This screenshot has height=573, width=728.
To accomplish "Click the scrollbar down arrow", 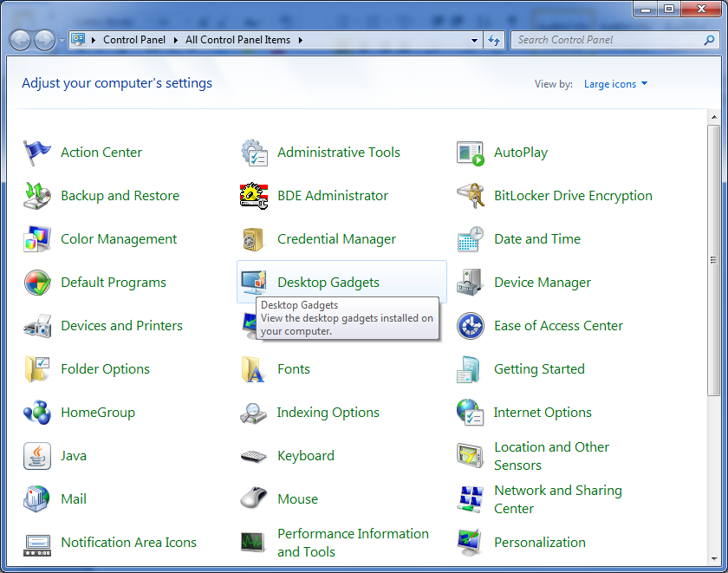I will (x=713, y=559).
